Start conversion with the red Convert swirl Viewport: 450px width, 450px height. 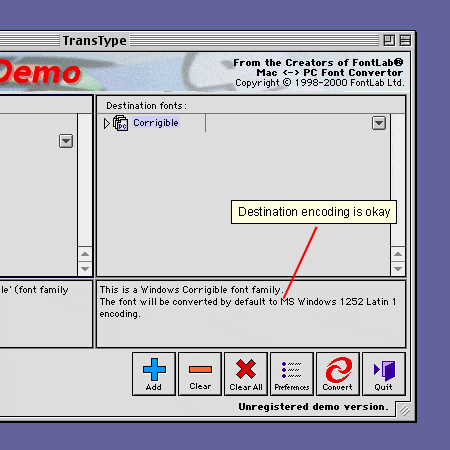(338, 374)
